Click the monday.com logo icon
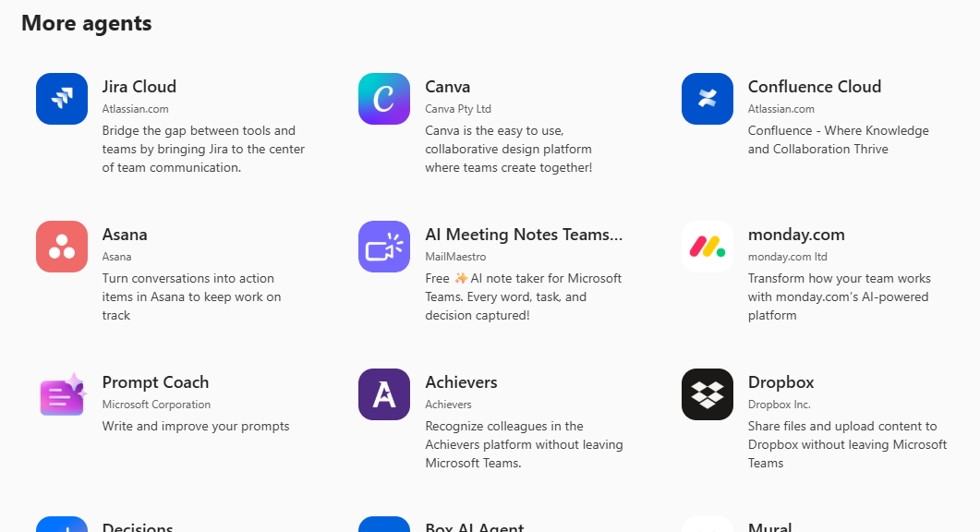 (708, 247)
